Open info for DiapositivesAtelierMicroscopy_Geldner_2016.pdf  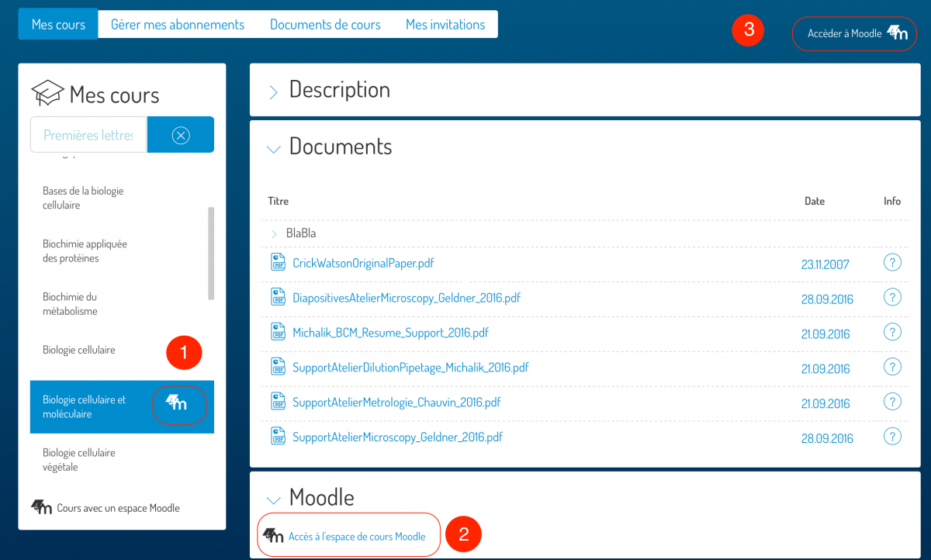click(x=892, y=297)
